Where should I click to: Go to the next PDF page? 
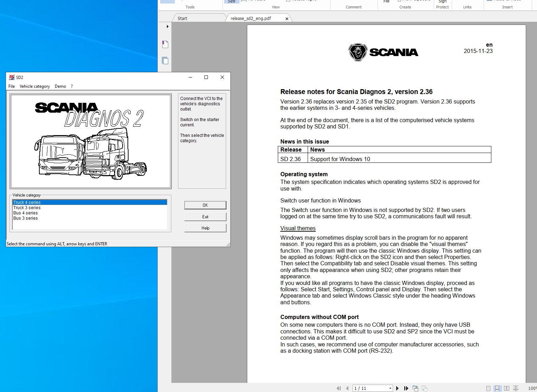(398, 388)
